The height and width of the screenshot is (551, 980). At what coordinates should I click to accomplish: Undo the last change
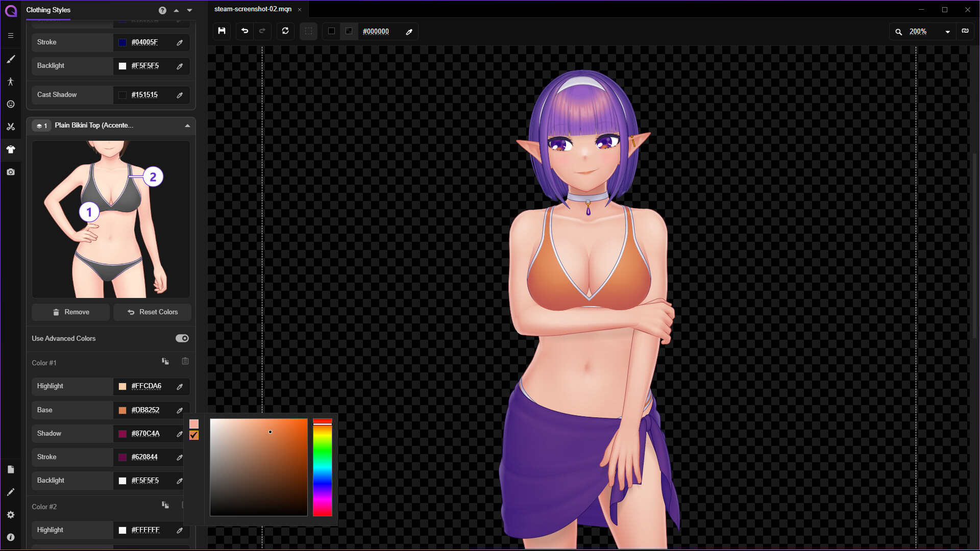tap(244, 31)
